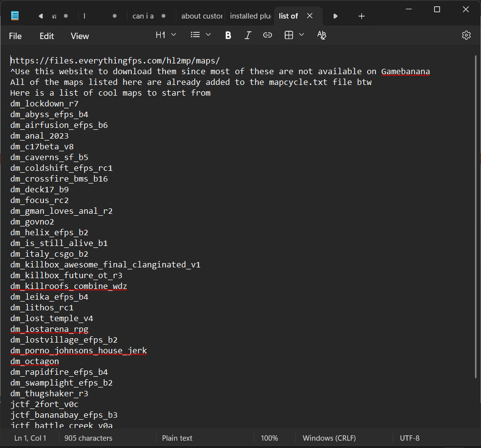Switch to the 'can i a' tab
The image size is (481, 448).
144,16
